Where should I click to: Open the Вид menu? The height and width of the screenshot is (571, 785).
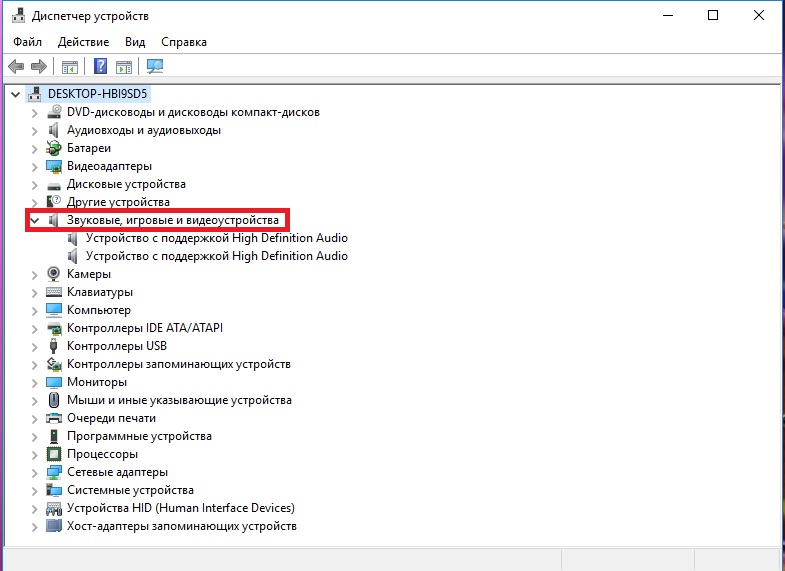pyautogui.click(x=135, y=42)
